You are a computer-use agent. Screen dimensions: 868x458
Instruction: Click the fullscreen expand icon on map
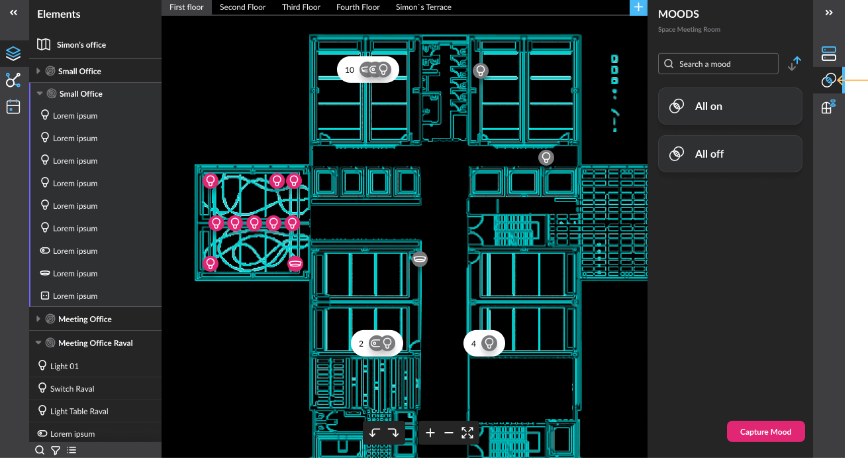pos(467,433)
